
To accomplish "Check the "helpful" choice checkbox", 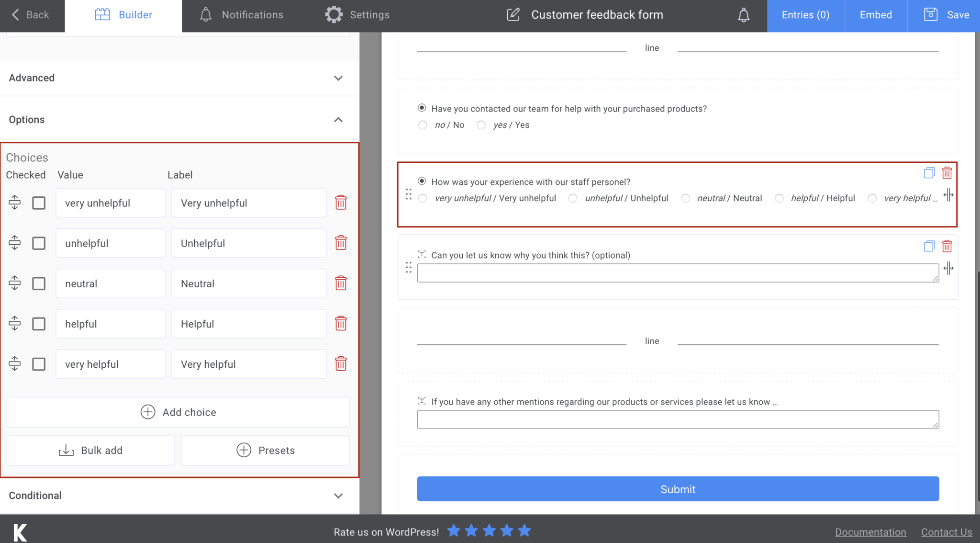I will click(38, 324).
